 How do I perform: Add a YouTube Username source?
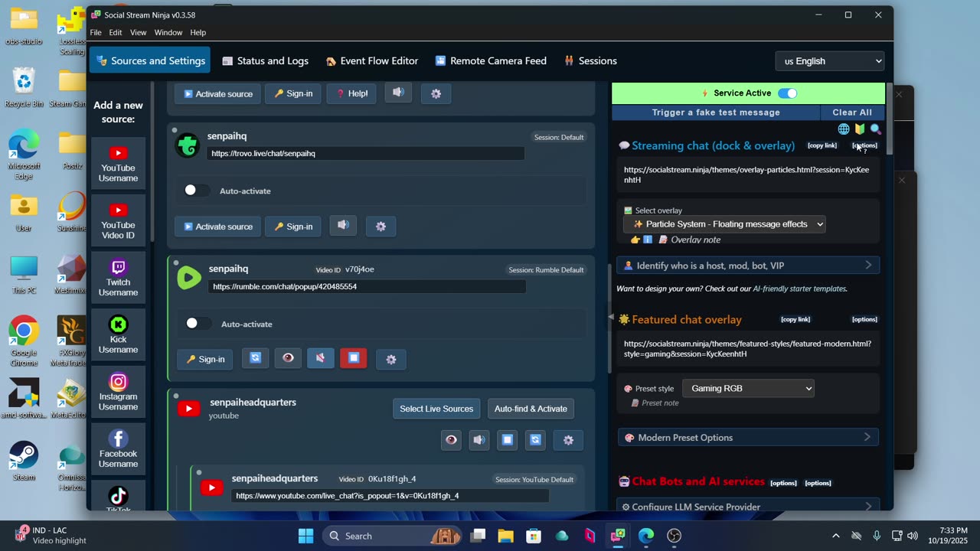tap(118, 165)
